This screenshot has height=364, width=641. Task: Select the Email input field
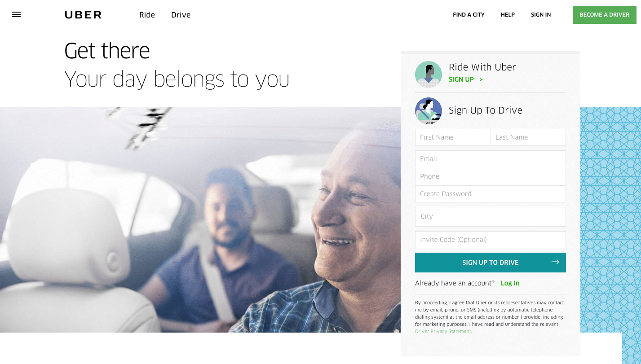491,159
